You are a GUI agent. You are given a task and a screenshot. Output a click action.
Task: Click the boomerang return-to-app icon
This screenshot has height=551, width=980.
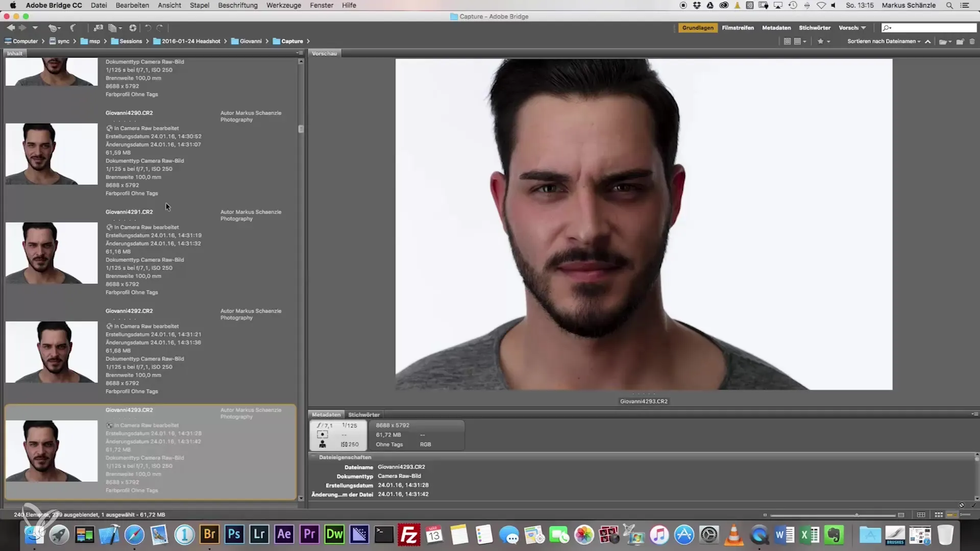72,28
